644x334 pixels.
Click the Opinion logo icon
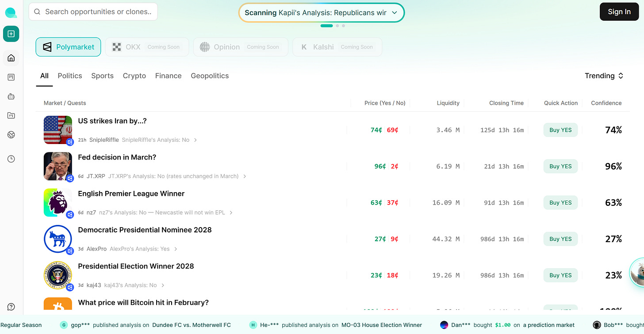(204, 47)
